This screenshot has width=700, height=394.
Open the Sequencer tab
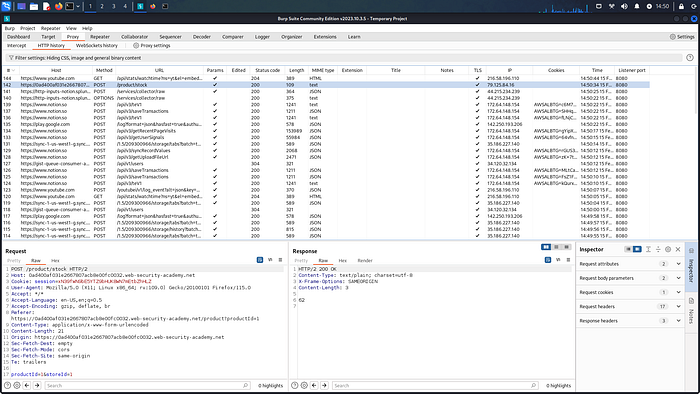point(170,37)
